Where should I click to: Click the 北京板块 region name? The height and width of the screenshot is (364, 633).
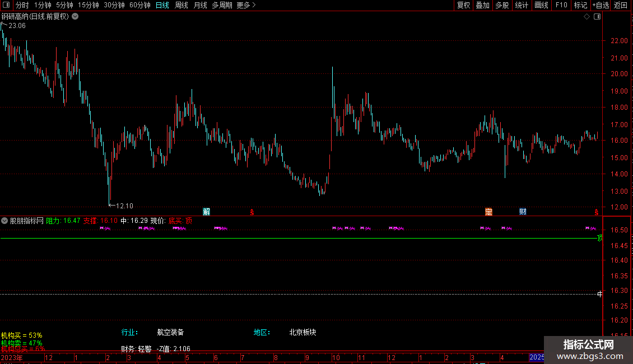coord(302,332)
